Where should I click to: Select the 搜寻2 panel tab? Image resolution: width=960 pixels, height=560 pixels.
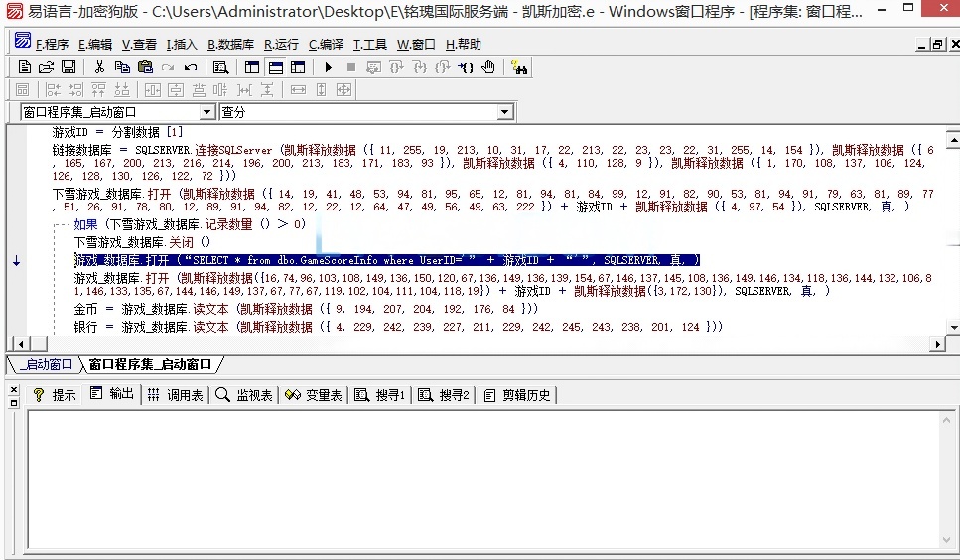[444, 395]
